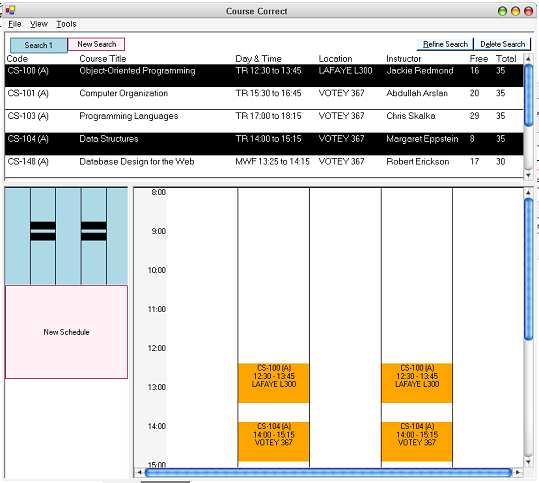
Task: Switch to the Search 1 tab
Action: (x=39, y=45)
